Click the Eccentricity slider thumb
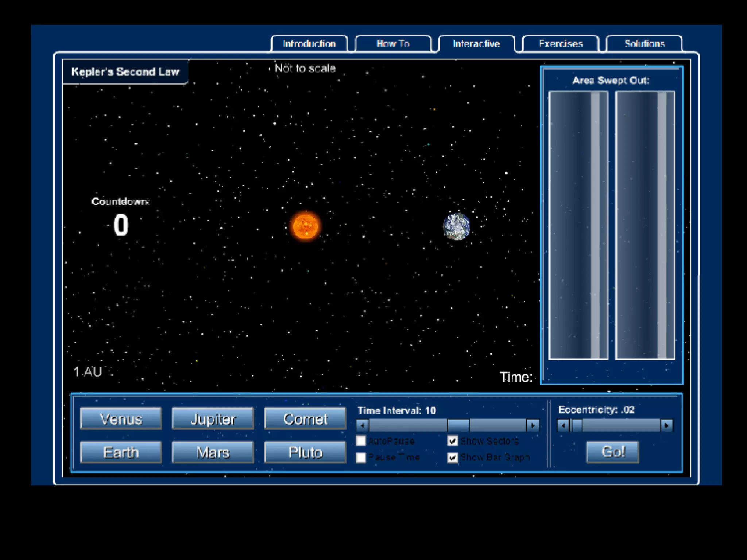Image resolution: width=747 pixels, height=560 pixels. [x=577, y=425]
